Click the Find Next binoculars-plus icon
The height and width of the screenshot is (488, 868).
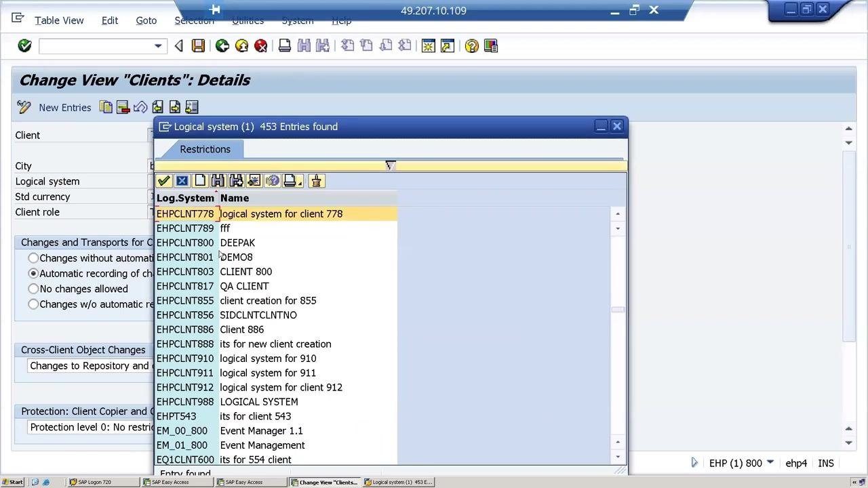pos(236,181)
